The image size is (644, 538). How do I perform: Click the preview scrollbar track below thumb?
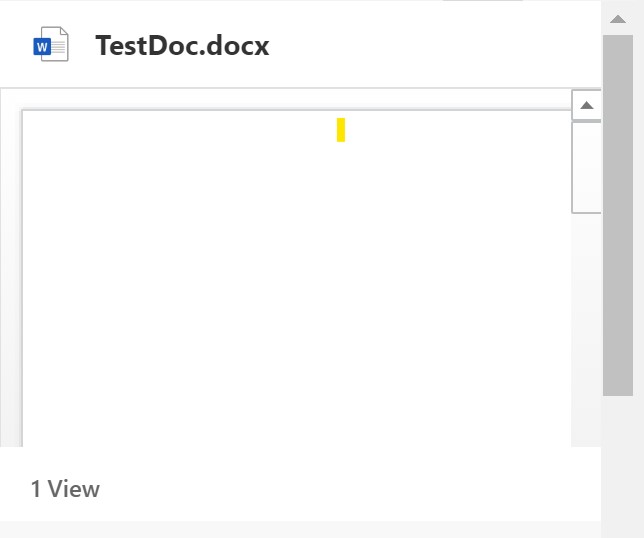coord(586,329)
